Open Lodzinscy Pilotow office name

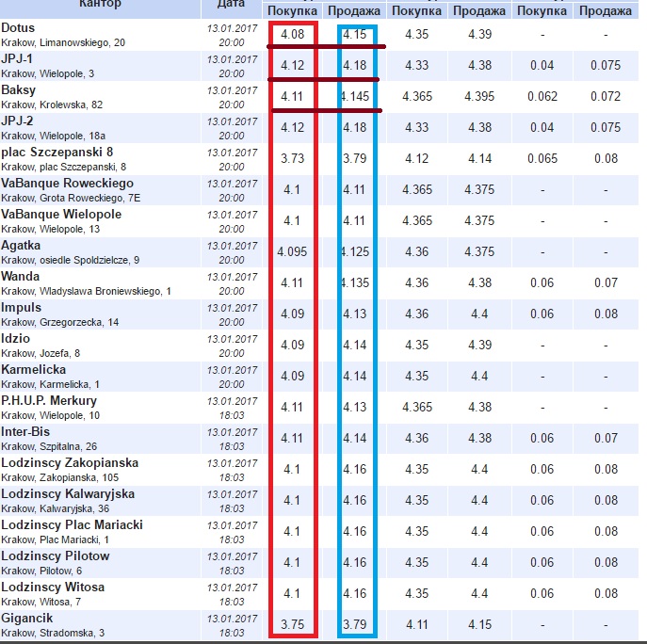coord(56,556)
